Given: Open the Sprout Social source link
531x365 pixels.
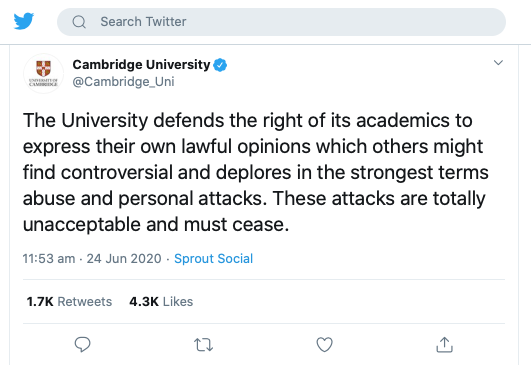Looking at the screenshot, I should (x=213, y=259).
